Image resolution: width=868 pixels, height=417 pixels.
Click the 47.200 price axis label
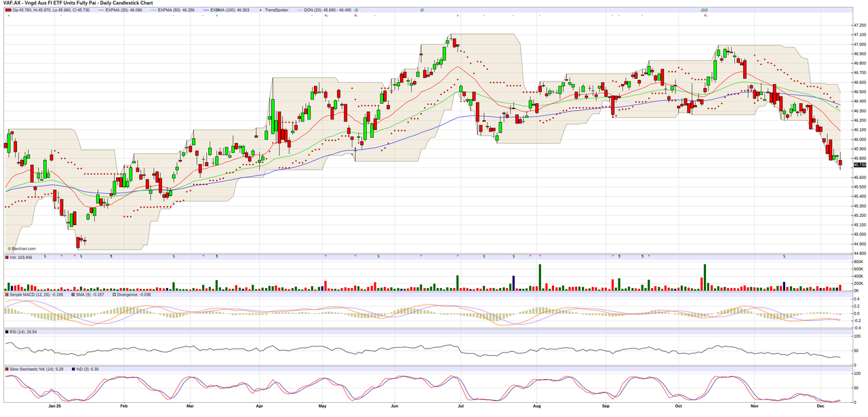click(860, 25)
